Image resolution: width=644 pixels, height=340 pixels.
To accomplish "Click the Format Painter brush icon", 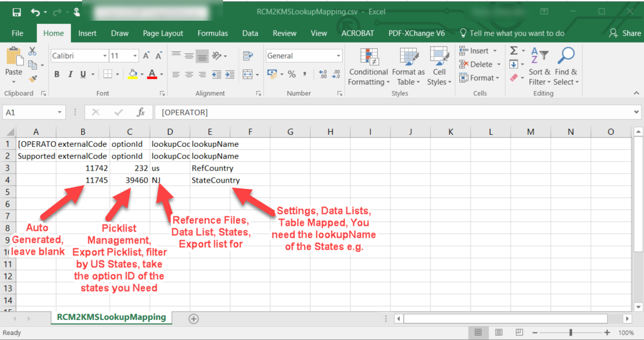I will tap(33, 78).
